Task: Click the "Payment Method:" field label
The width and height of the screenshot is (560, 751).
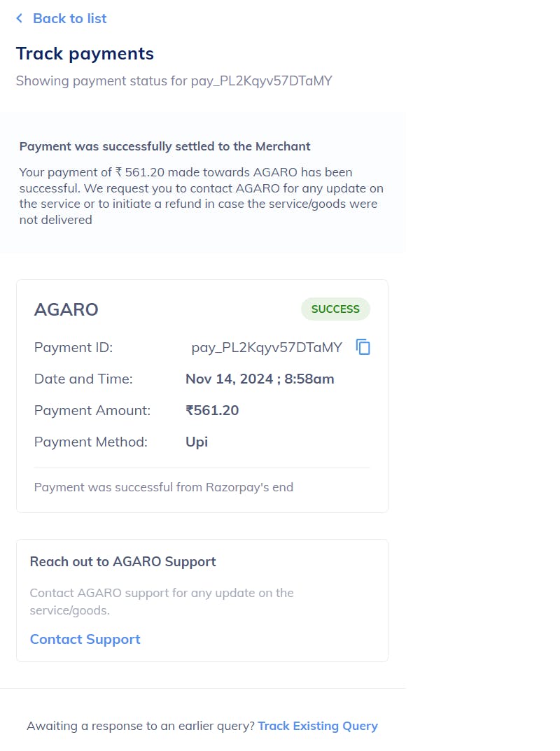Action: click(90, 442)
